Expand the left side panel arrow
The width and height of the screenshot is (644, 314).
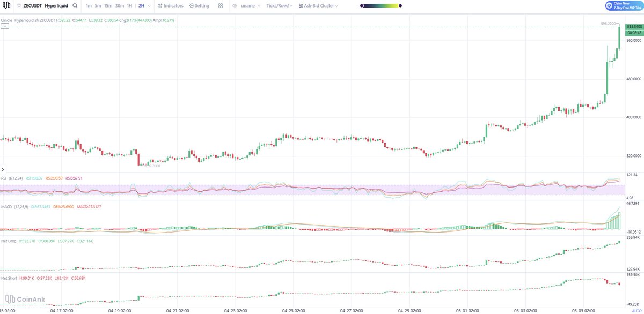click(x=2, y=169)
